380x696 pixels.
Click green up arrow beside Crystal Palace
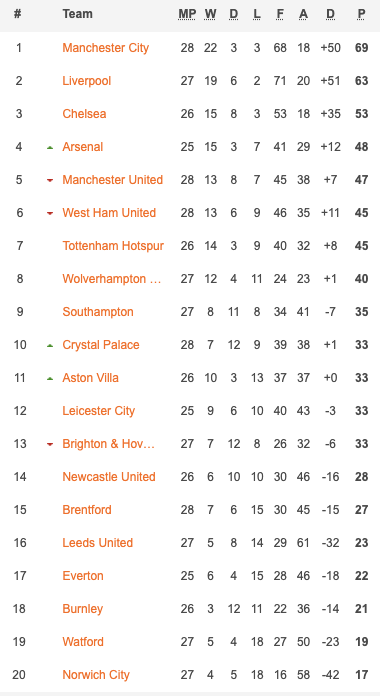[x=50, y=345]
